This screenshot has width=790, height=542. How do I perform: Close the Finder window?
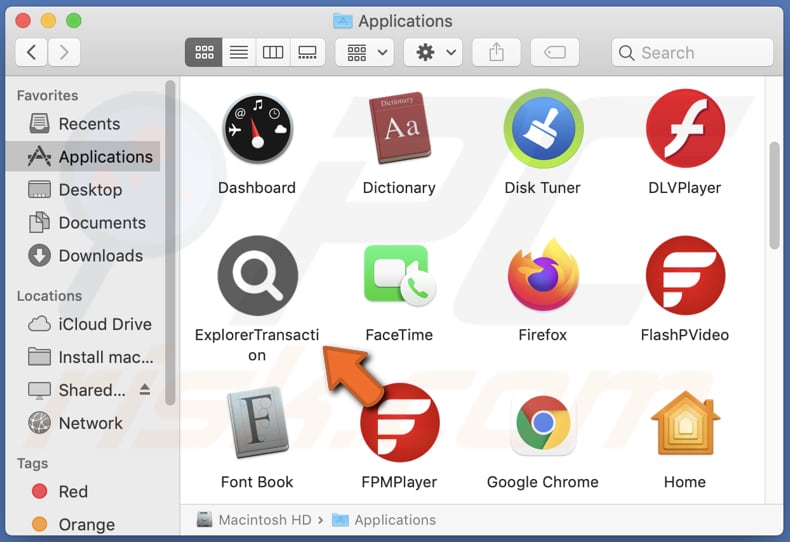[x=23, y=21]
